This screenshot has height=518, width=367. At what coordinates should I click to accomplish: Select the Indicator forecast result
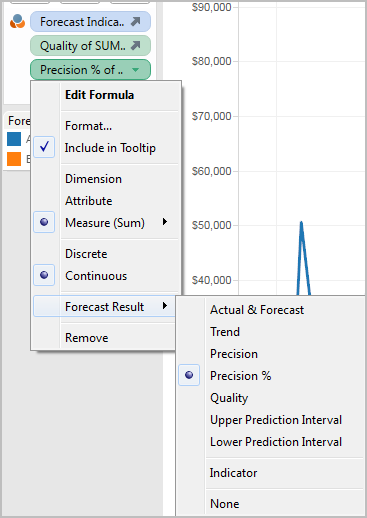pyautogui.click(x=233, y=473)
